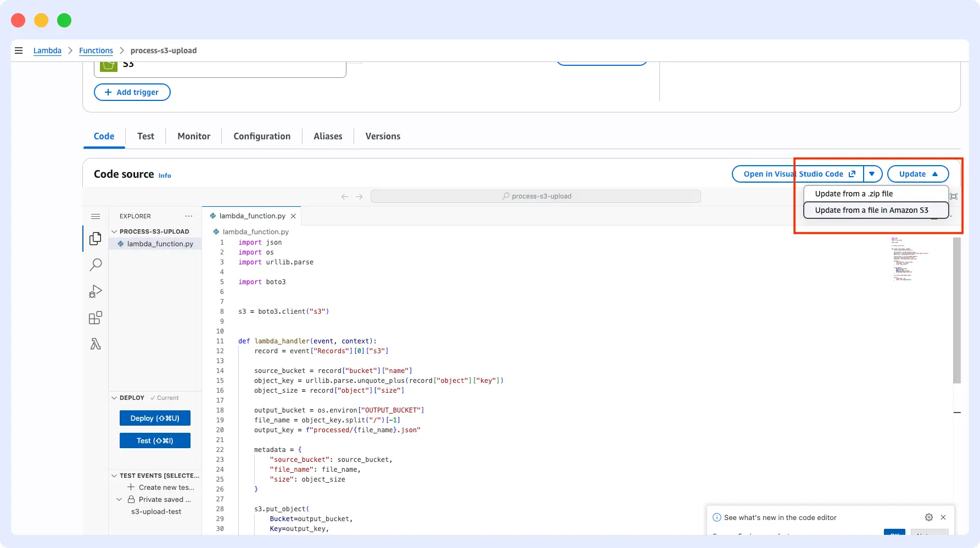Image resolution: width=980 pixels, height=548 pixels.
Task: Click the info icon in notification
Action: pyautogui.click(x=716, y=517)
